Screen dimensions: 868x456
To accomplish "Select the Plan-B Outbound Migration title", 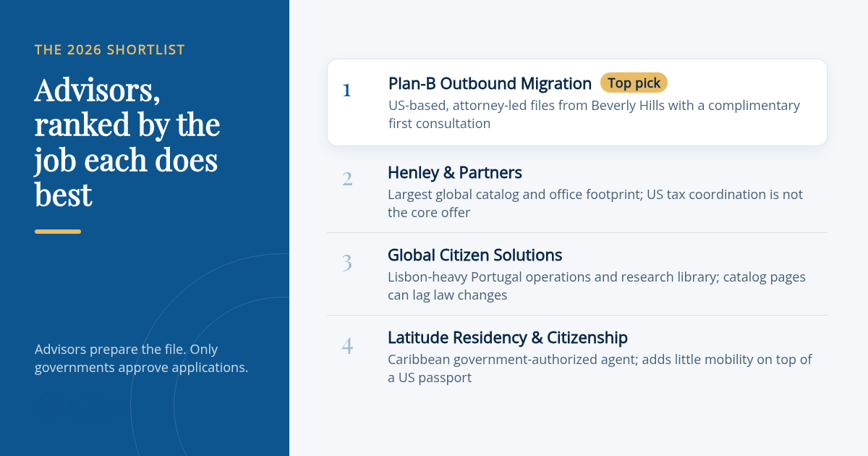I will pos(490,83).
